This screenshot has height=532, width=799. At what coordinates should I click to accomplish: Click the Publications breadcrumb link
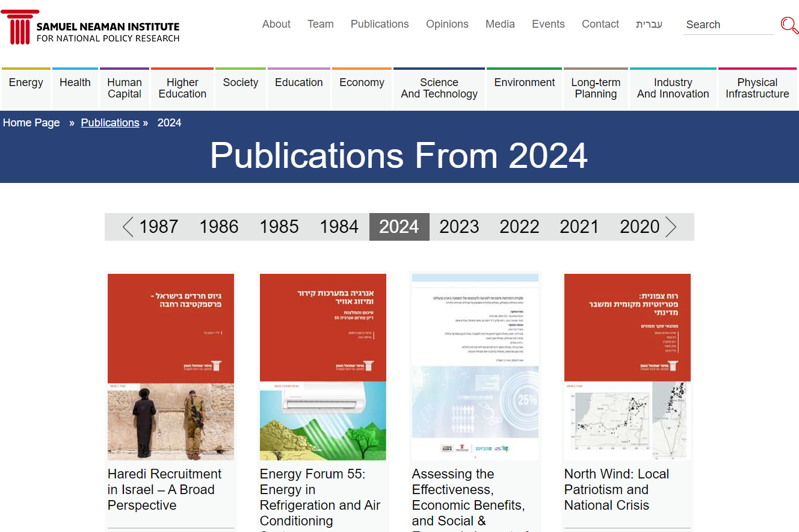tap(110, 123)
